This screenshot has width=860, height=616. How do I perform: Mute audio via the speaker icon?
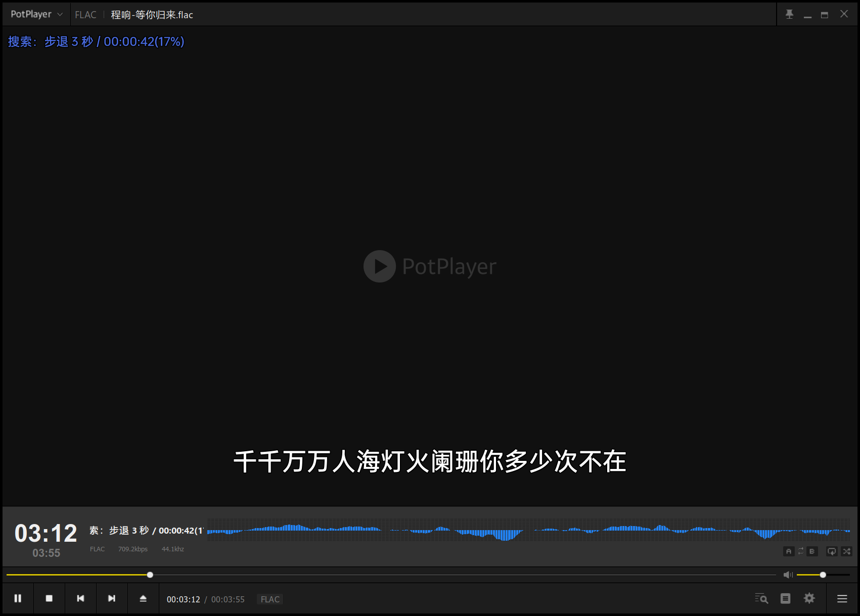788,575
